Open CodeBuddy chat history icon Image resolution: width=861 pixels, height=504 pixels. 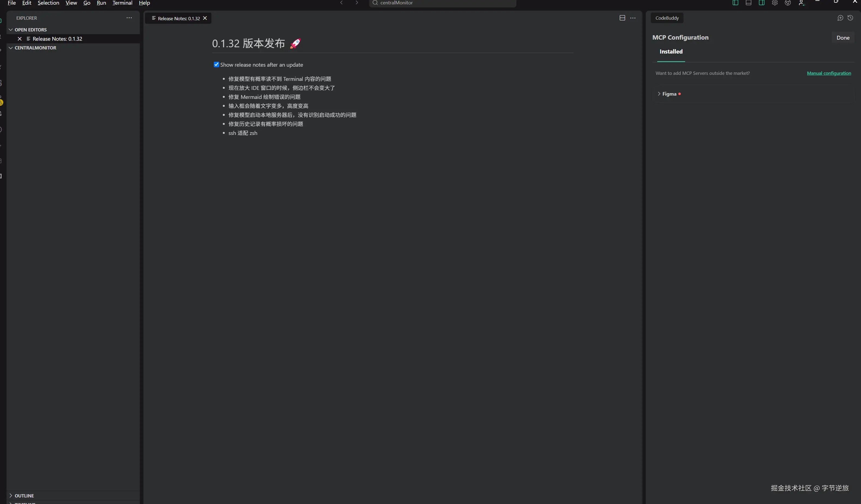(850, 18)
